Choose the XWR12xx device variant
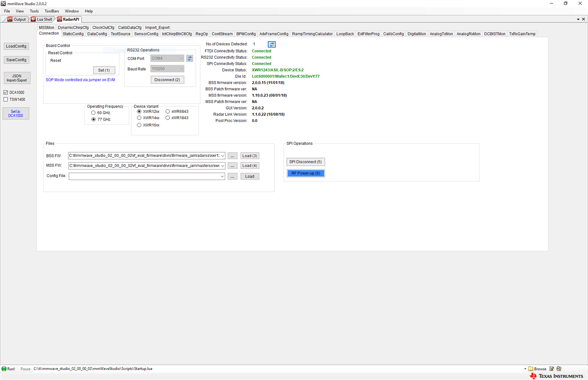The width and height of the screenshot is (588, 380). 139,112
